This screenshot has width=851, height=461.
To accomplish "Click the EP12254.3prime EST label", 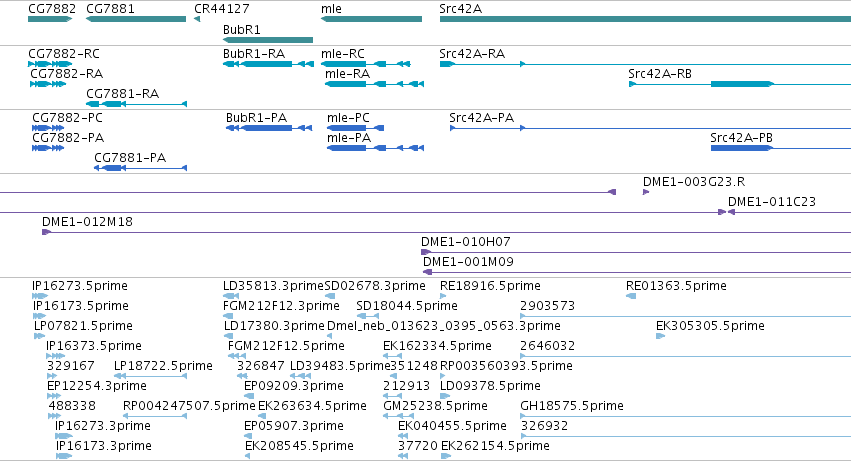I will coord(97,386).
